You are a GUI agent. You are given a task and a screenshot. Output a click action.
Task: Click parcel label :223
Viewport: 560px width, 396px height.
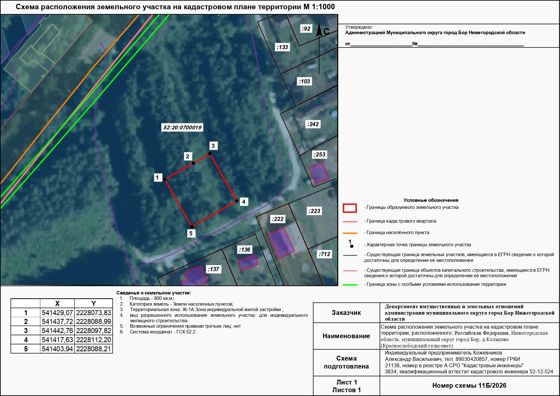tap(314, 211)
